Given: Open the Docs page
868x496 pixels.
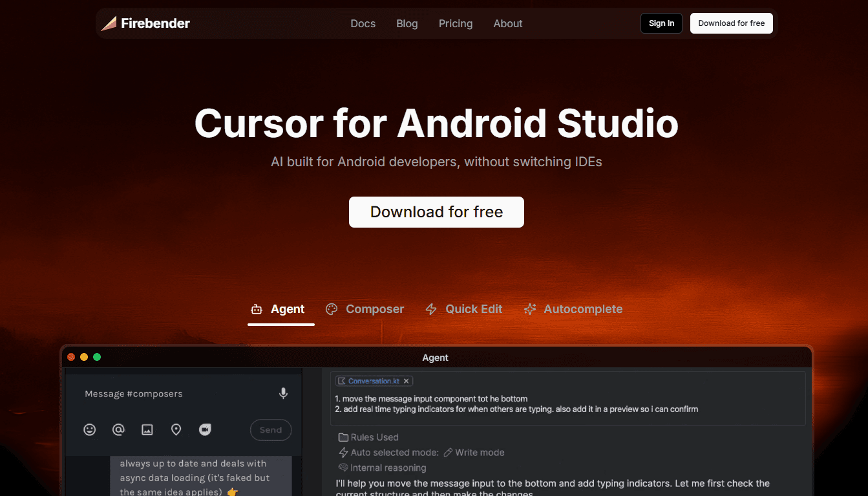Looking at the screenshot, I should pos(363,23).
